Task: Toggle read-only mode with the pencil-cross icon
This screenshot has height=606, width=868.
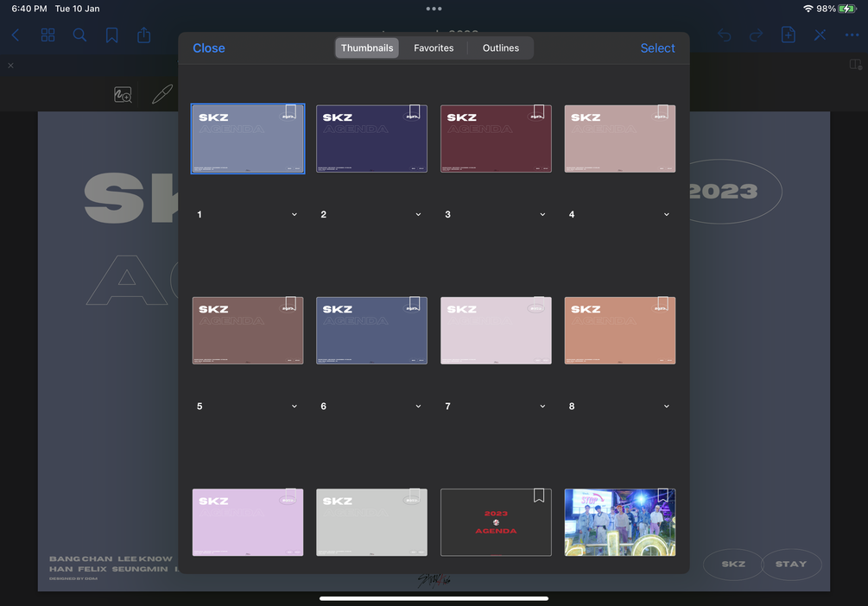Action: tap(820, 35)
